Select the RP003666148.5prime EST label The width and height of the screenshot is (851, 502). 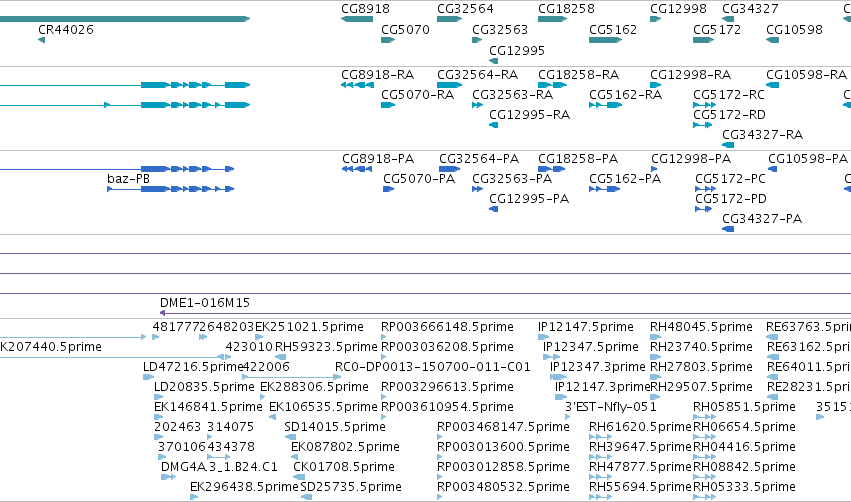pos(447,327)
